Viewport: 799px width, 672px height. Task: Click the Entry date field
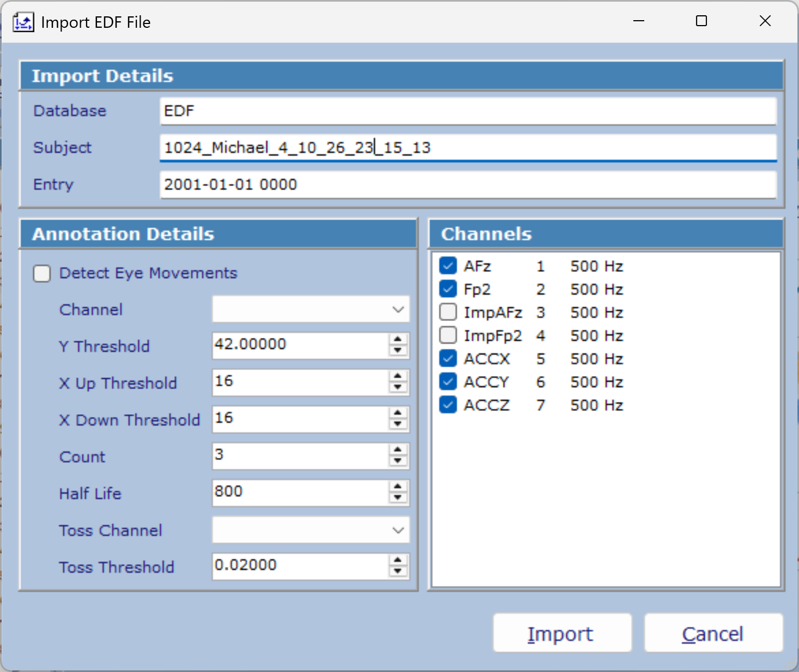(468, 185)
